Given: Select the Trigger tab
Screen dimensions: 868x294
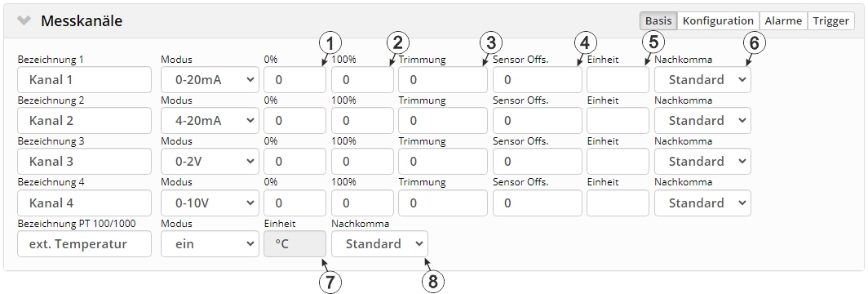Looking at the screenshot, I should 830,21.
